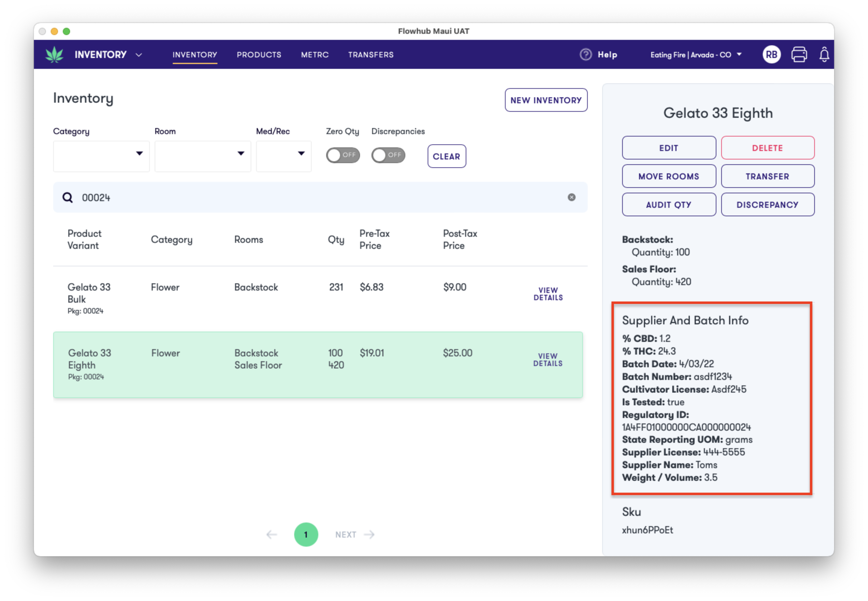This screenshot has height=601, width=868.
Task: Switch to the TRANSFERS tab
Action: click(371, 55)
